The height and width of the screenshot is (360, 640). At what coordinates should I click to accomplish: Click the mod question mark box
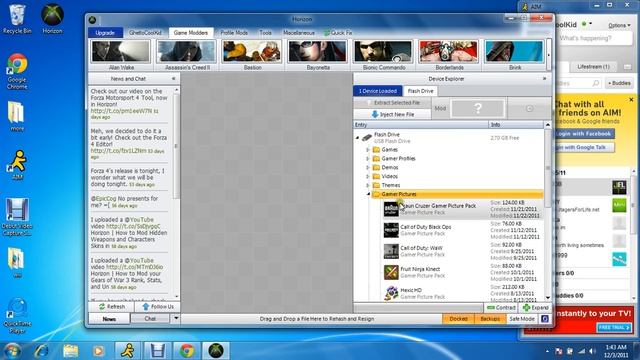pyautogui.click(x=478, y=109)
